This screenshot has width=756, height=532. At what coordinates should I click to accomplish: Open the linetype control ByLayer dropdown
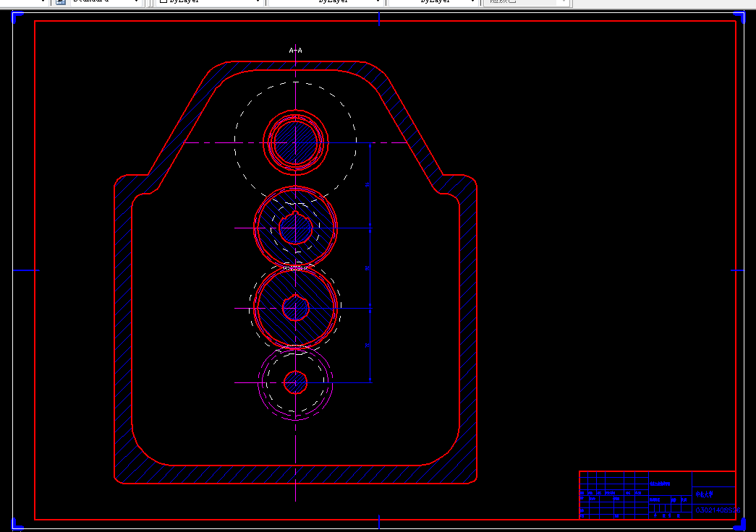coord(325,1)
